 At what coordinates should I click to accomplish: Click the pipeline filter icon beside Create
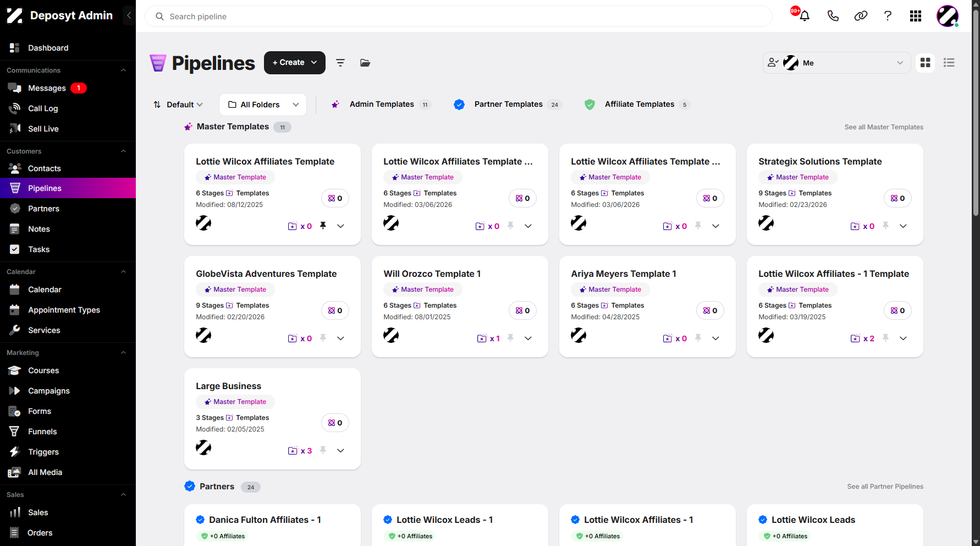coord(340,63)
